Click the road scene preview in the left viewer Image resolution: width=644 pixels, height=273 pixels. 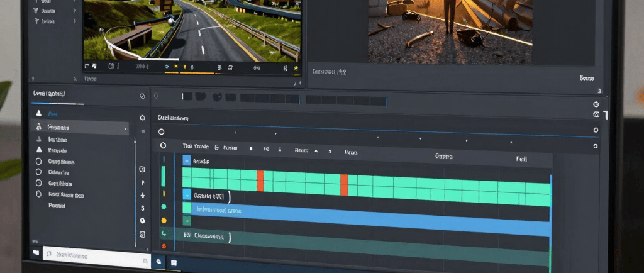(192, 30)
